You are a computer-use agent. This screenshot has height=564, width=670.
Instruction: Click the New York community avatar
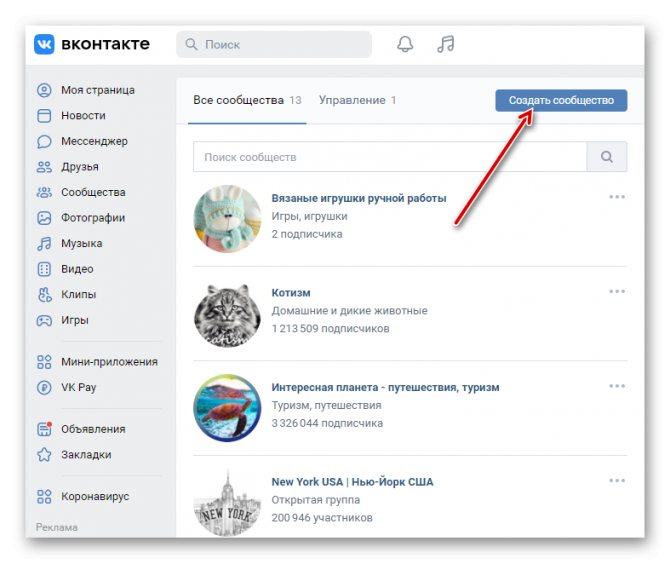coord(227,503)
